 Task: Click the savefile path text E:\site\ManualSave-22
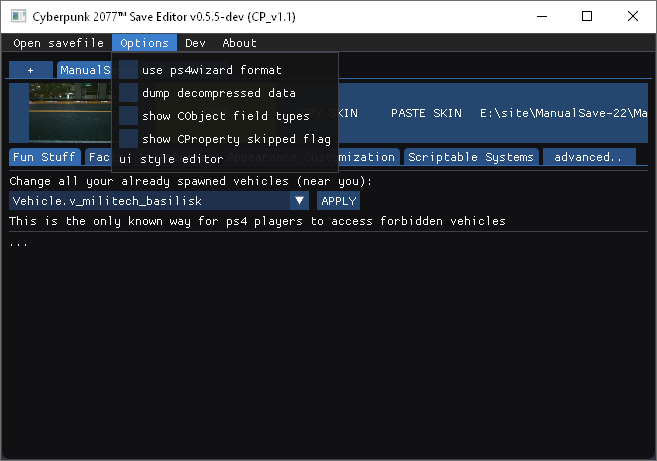tap(563, 113)
